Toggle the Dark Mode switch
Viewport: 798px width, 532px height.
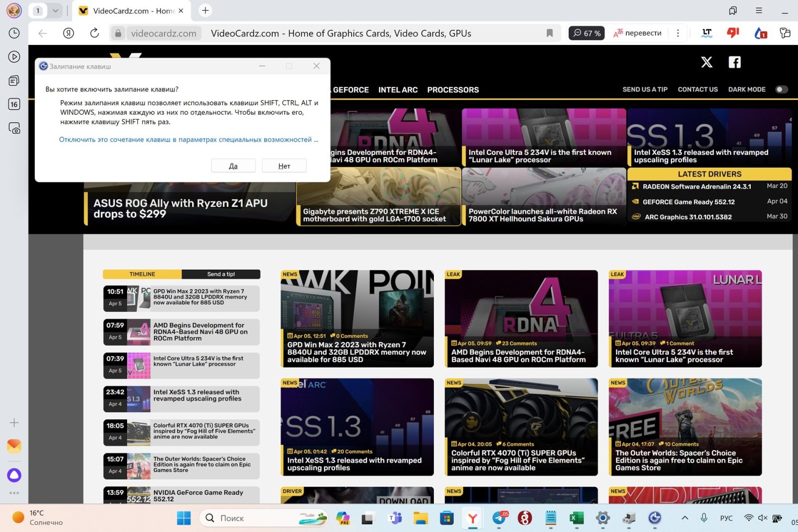click(781, 90)
